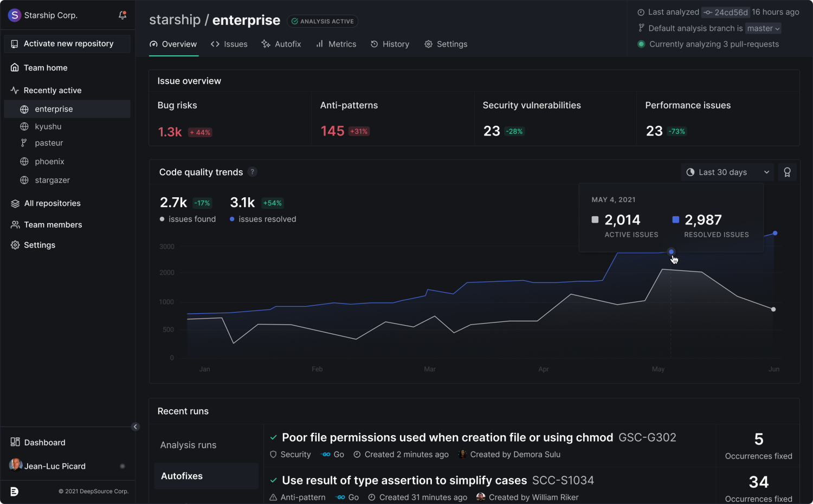Collapse the sidebar with the chevron button
The height and width of the screenshot is (504, 813).
click(x=135, y=427)
